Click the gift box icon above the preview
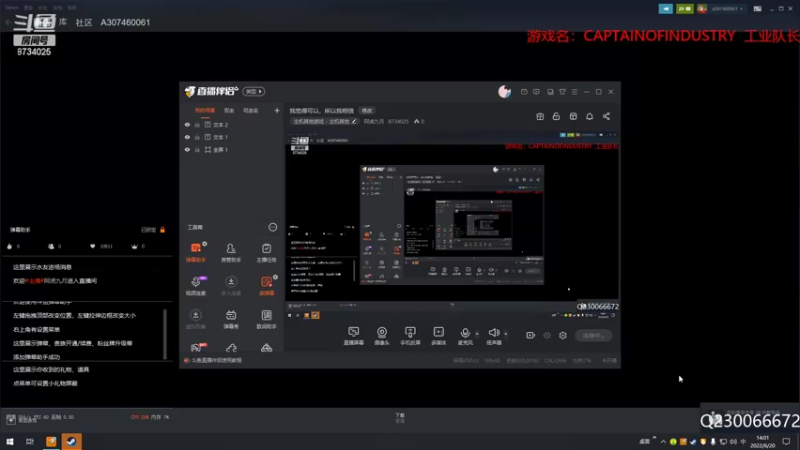 point(540,116)
